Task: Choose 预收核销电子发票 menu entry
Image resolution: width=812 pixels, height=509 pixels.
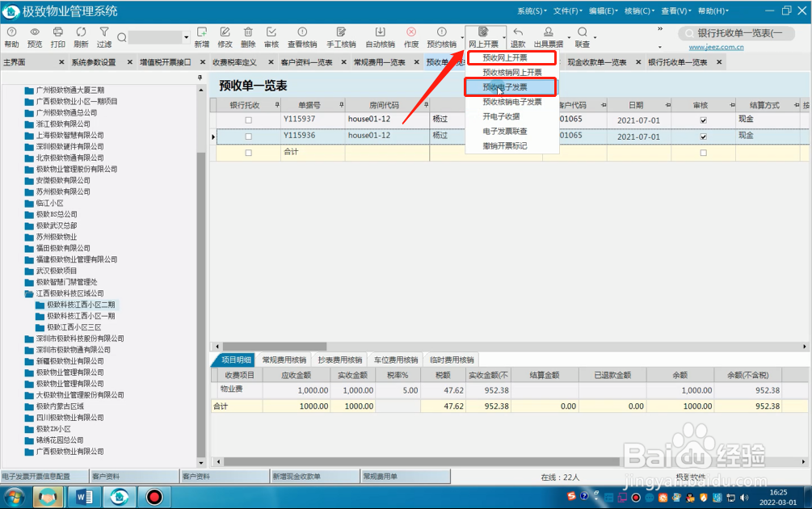Action: click(x=511, y=102)
